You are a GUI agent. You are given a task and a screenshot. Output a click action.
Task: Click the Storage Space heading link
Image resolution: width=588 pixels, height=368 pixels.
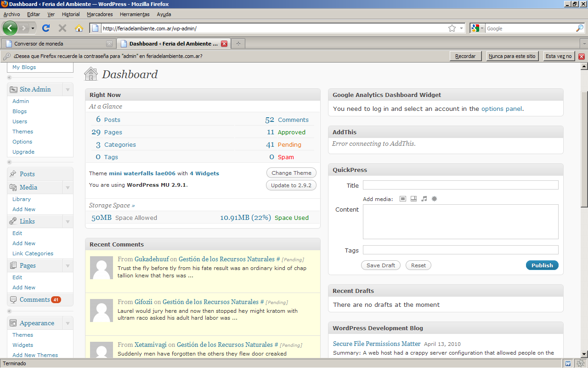(x=112, y=205)
